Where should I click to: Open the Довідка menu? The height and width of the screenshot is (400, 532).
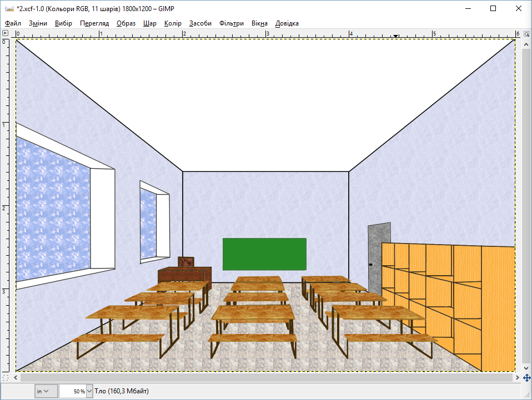[287, 23]
